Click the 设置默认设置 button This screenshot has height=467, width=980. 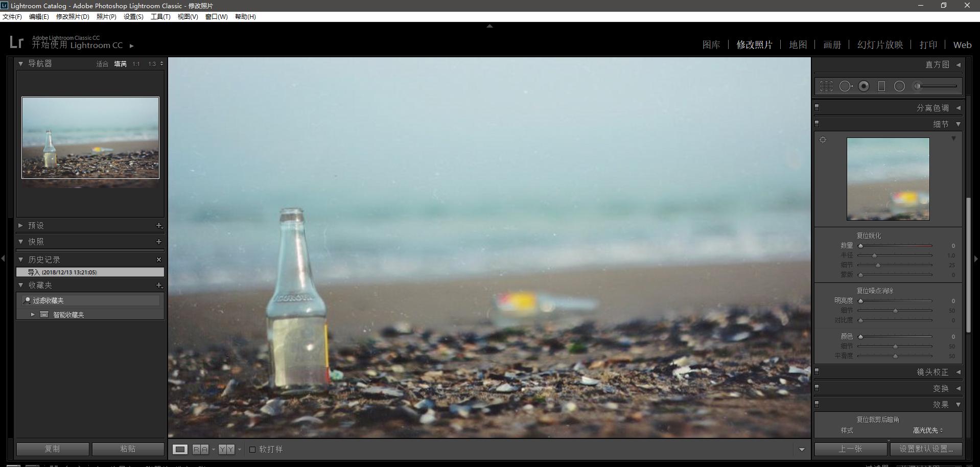926,449
